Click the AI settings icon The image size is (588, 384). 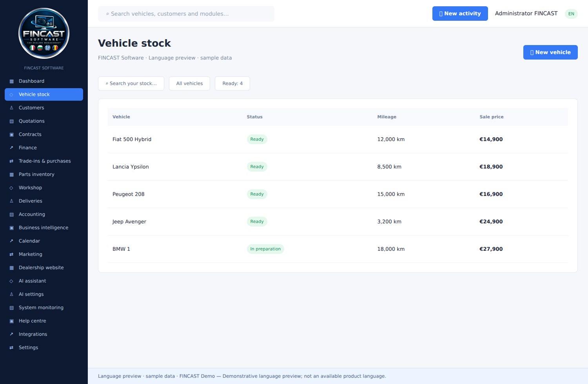[x=11, y=294]
